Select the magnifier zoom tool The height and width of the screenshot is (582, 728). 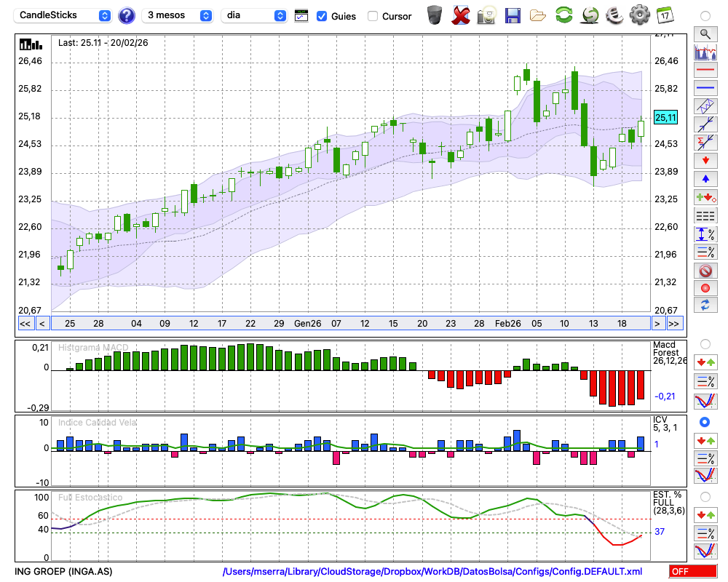(x=705, y=34)
